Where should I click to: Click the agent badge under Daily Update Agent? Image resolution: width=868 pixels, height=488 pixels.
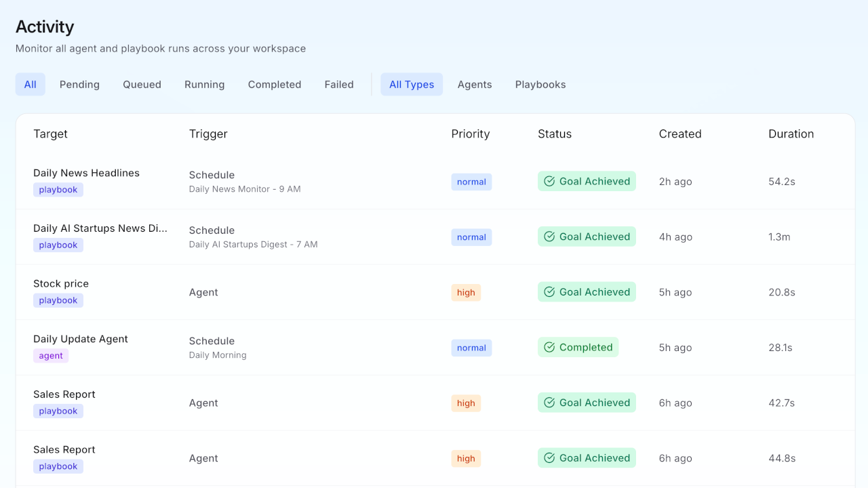(51, 355)
